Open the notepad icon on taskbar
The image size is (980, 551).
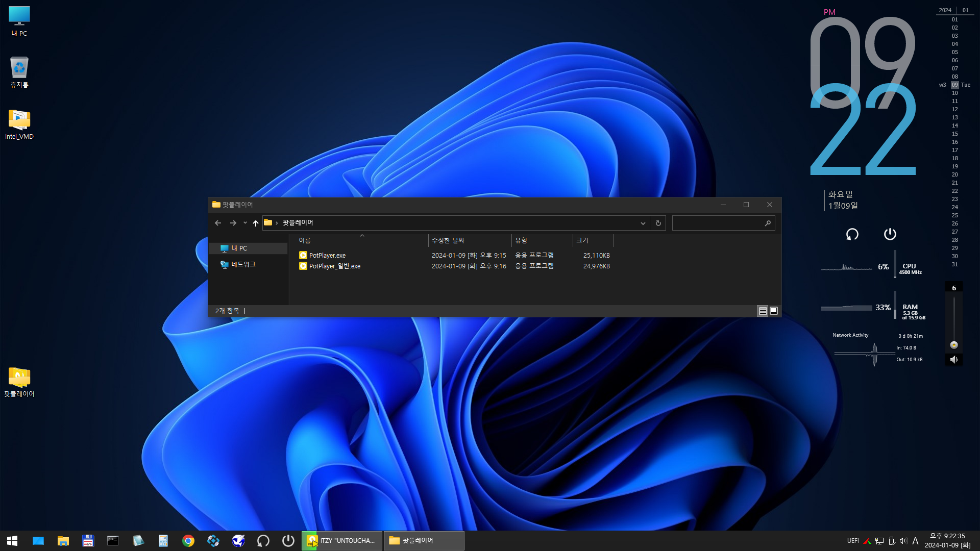(138, 541)
